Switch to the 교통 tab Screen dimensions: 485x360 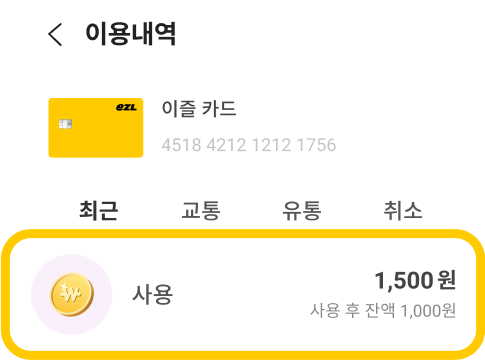201,210
